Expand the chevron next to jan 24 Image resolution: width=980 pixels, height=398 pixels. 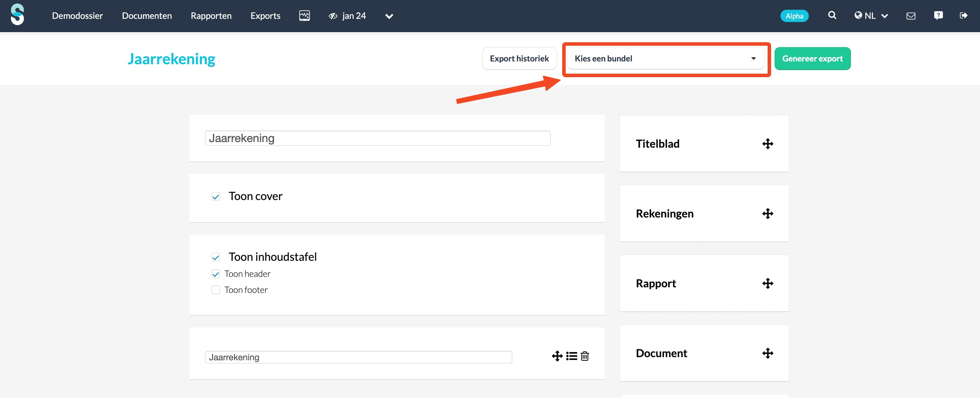389,16
